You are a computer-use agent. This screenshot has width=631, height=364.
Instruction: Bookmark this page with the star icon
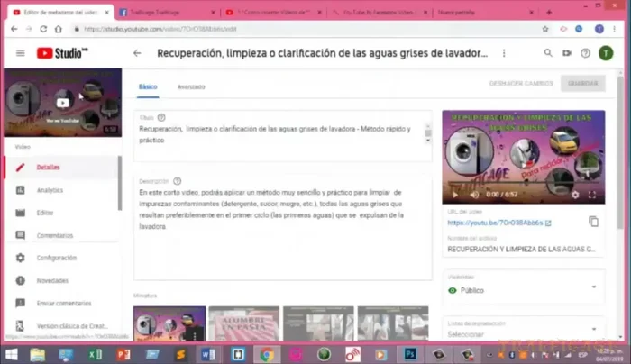click(x=545, y=29)
